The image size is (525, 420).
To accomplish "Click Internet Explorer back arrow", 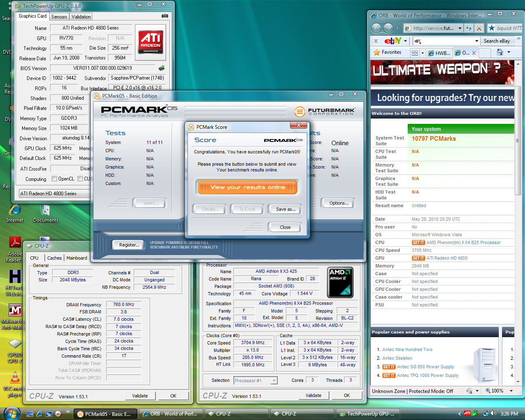I will point(376,28).
